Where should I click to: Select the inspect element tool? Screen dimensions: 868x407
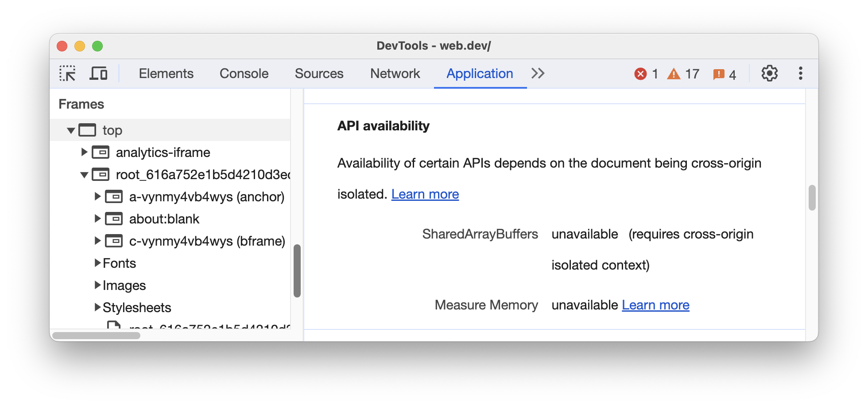point(67,73)
